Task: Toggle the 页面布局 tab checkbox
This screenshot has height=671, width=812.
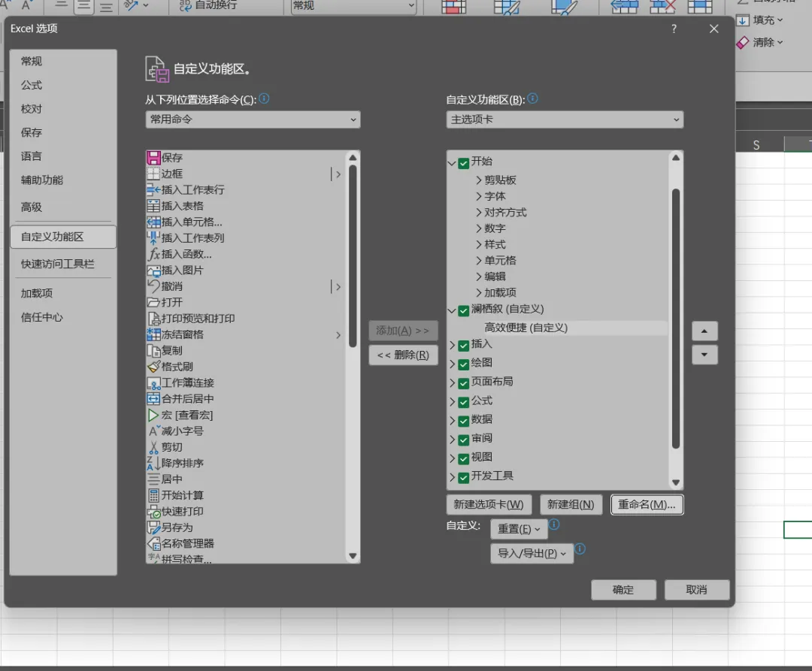Action: 463,382
